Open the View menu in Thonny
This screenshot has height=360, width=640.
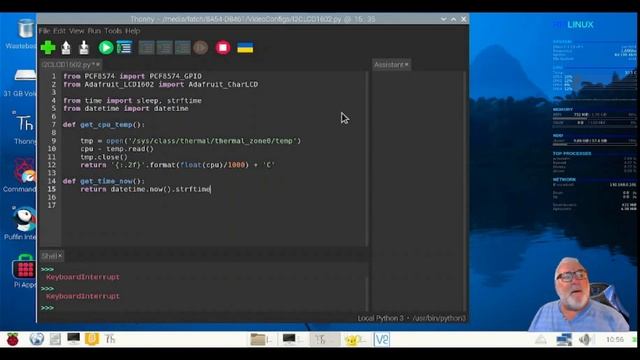(x=76, y=31)
